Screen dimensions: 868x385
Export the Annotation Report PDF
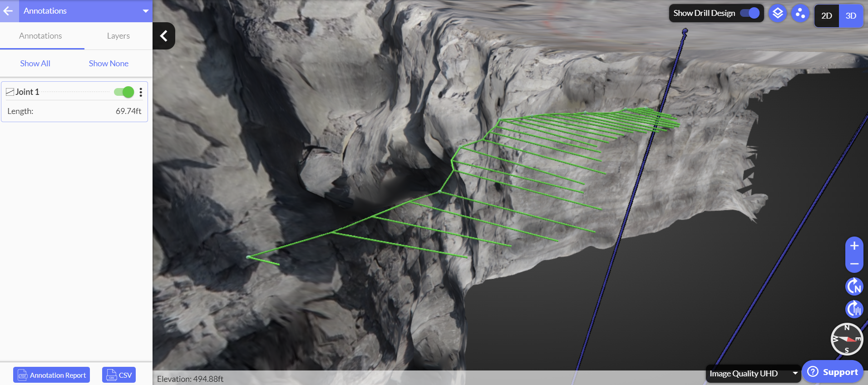pyautogui.click(x=52, y=375)
